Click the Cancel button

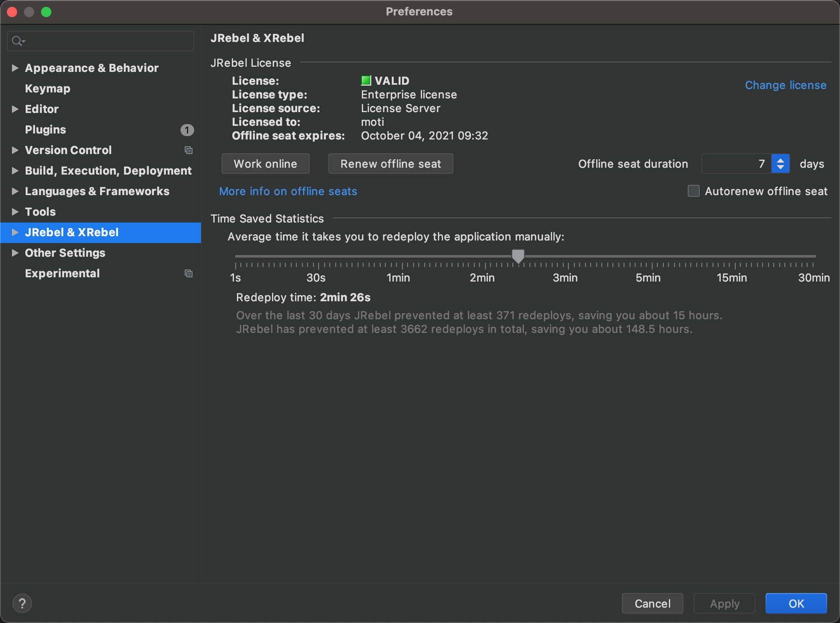coord(653,603)
